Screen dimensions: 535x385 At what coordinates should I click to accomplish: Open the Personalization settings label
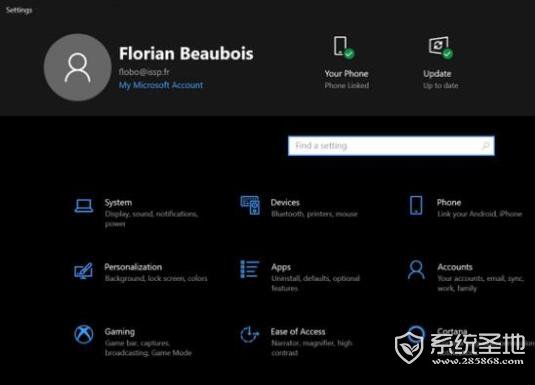pyautogui.click(x=133, y=267)
